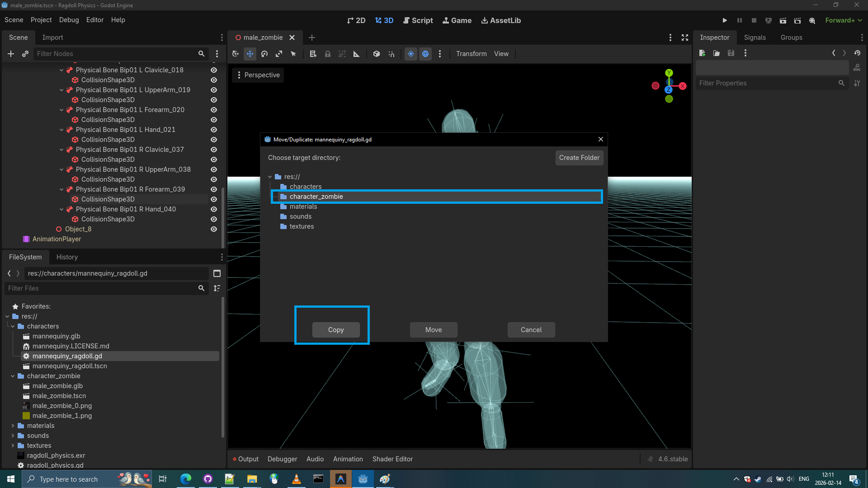
Task: Click the Filter Files input field
Action: (x=102, y=288)
